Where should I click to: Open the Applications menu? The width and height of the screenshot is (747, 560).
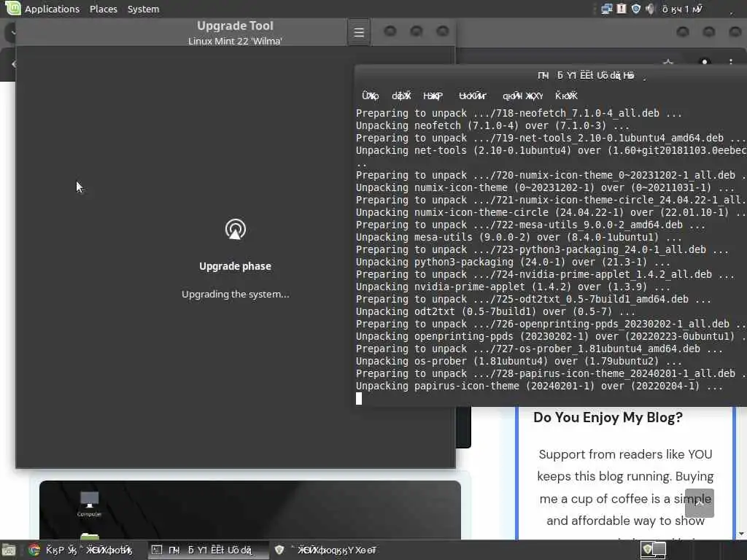[52, 9]
